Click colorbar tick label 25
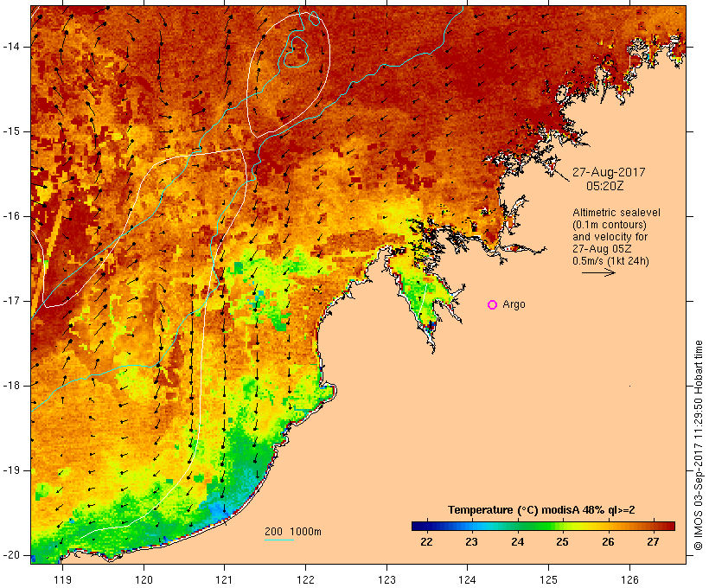Image resolution: width=709 pixels, height=588 pixels. point(562,542)
